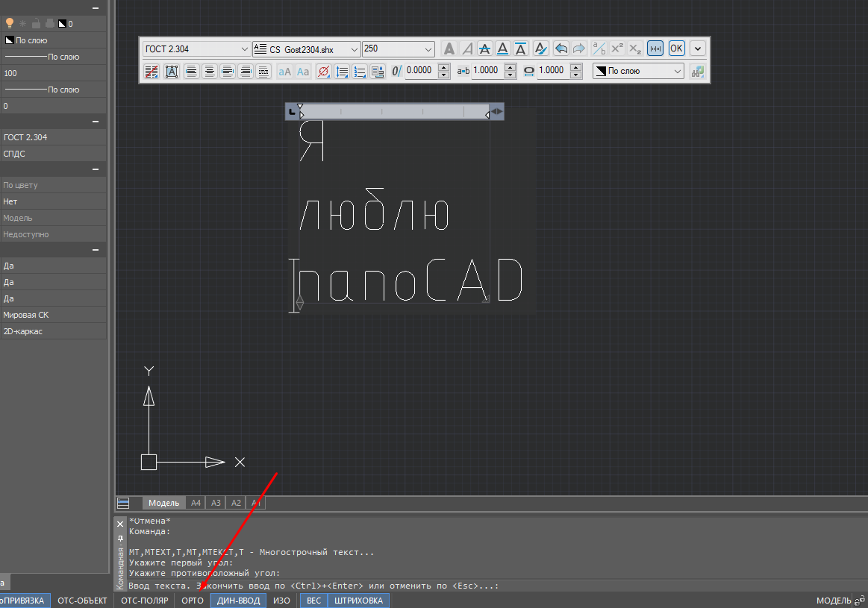Switch to the A4 layout tab
The image size is (868, 608).
[196, 503]
